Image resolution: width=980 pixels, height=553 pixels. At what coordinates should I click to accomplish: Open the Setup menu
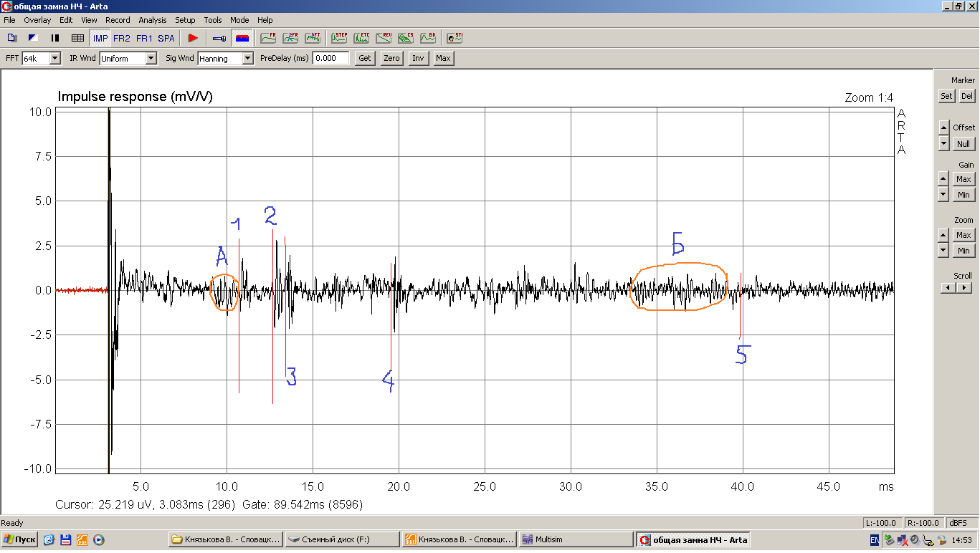click(185, 20)
